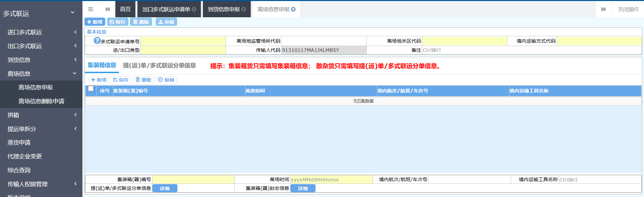The width and height of the screenshot is (644, 197).
Task: Click the 进/出口类型 input field
Action: tap(183, 50)
